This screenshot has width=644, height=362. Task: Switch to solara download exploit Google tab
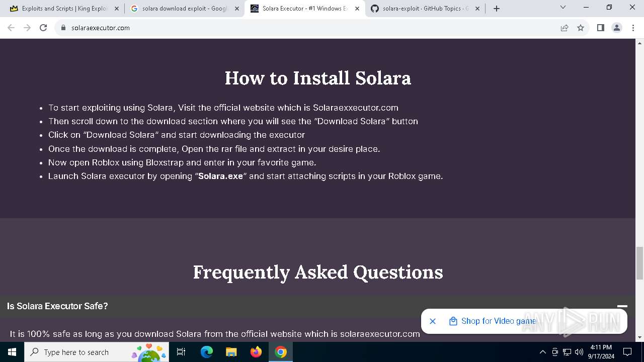coord(184,9)
